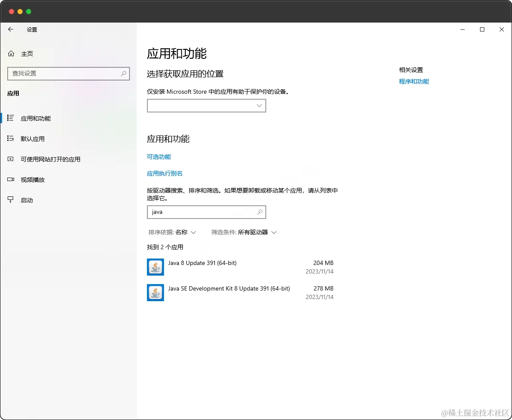Screen dimensions: 512x420
Task: Click the Java SE Development Kit icon
Action: coord(155,293)
